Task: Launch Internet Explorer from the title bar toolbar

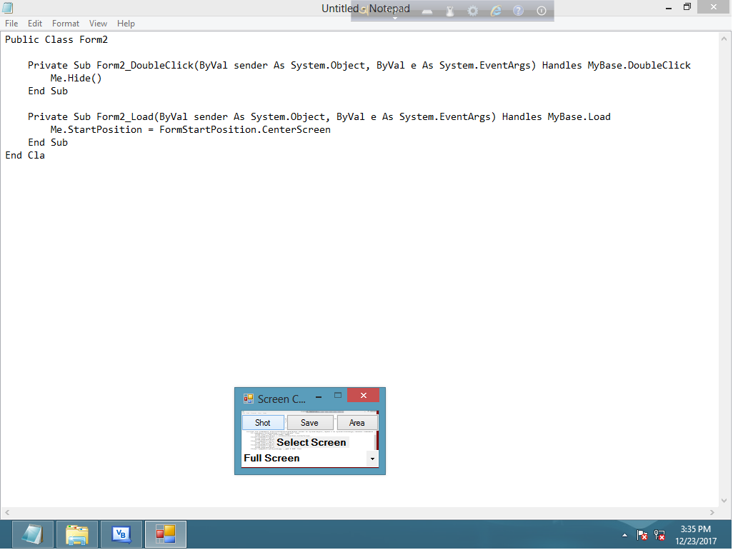Action: click(496, 10)
